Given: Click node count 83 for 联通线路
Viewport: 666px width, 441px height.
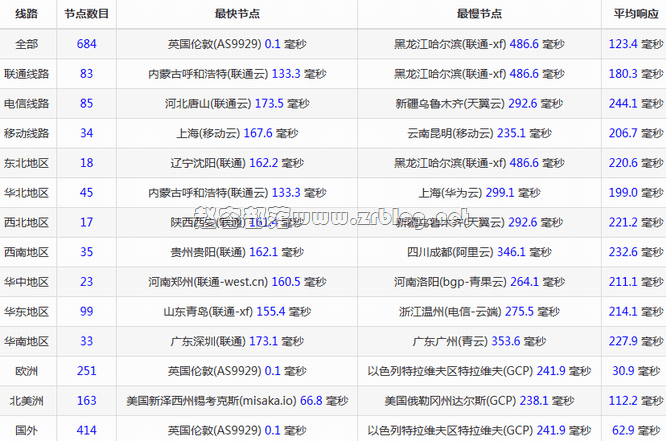Looking at the screenshot, I should click(x=87, y=74).
